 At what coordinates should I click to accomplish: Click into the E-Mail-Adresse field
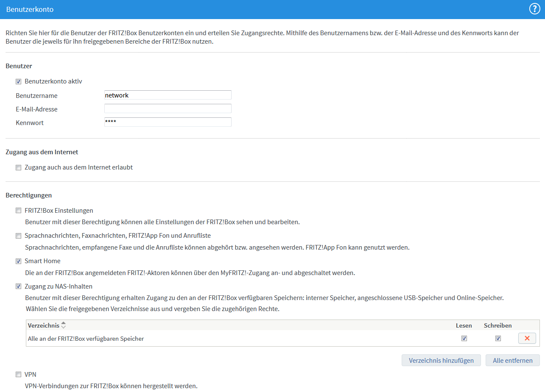(168, 109)
